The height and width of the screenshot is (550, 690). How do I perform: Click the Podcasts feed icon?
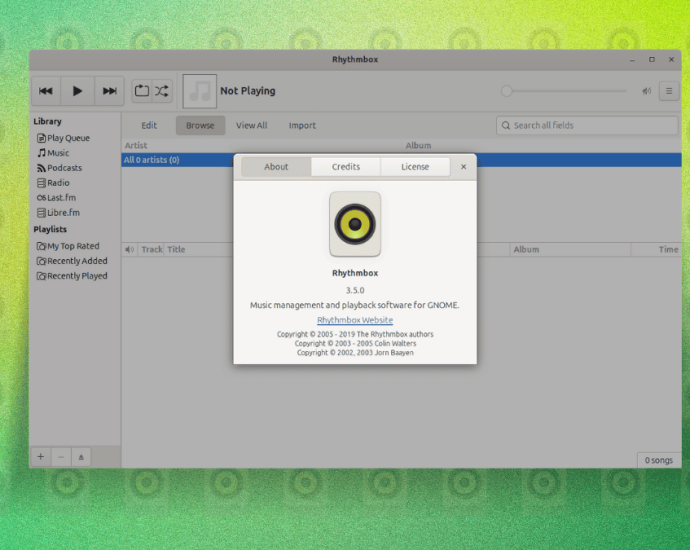41,168
